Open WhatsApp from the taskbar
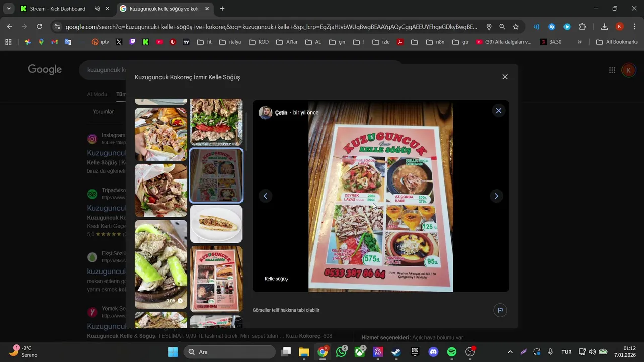The image size is (644, 362). pos(342,352)
